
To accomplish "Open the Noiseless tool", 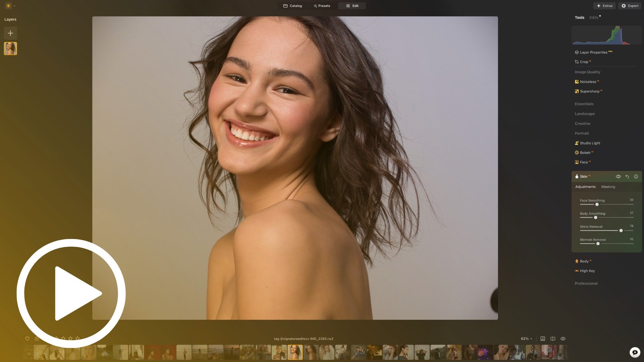I will 588,82.
